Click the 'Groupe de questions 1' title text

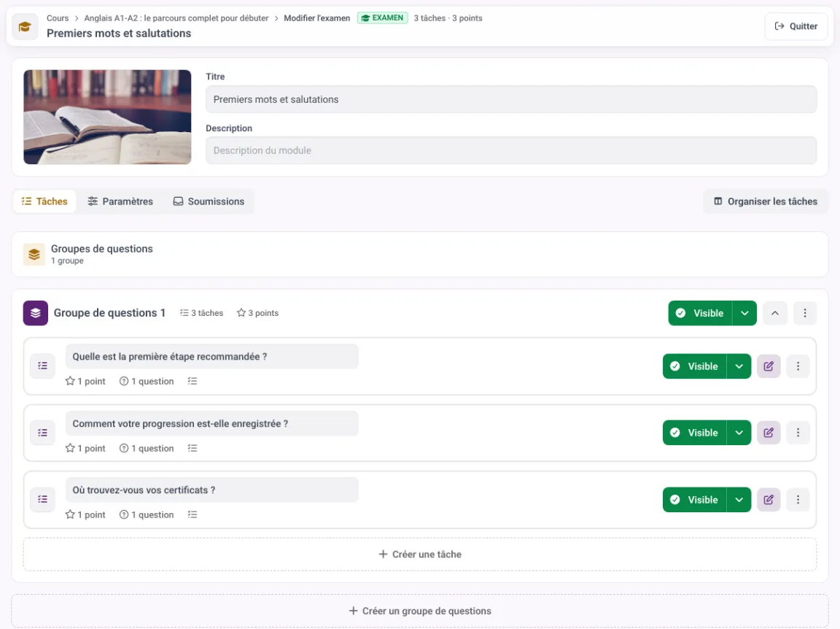pyautogui.click(x=109, y=313)
